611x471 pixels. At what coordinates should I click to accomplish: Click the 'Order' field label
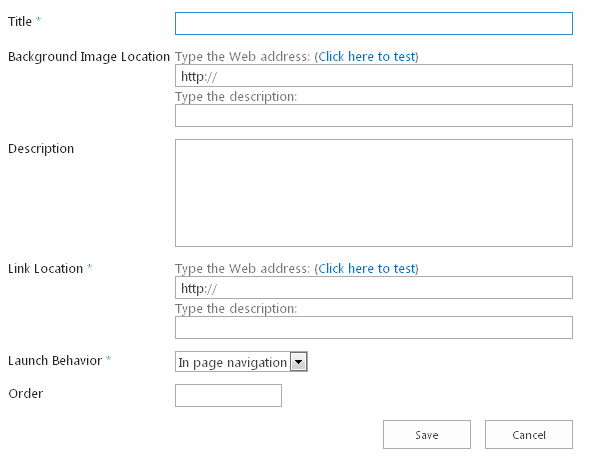coord(25,393)
